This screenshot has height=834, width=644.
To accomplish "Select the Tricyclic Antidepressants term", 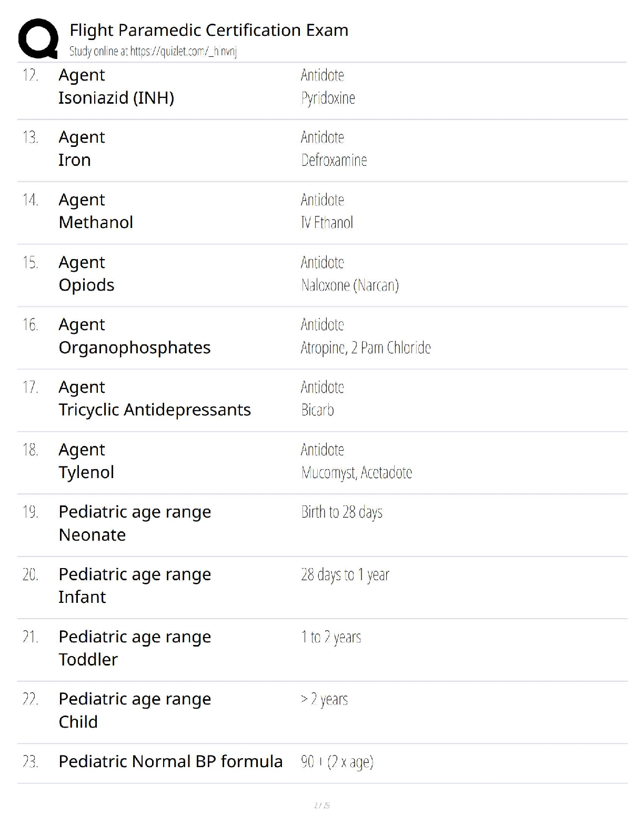I will pos(155,410).
